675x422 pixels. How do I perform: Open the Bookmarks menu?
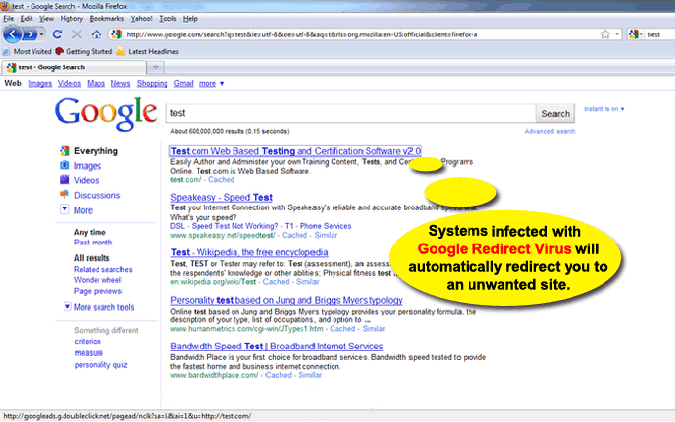tap(107, 19)
